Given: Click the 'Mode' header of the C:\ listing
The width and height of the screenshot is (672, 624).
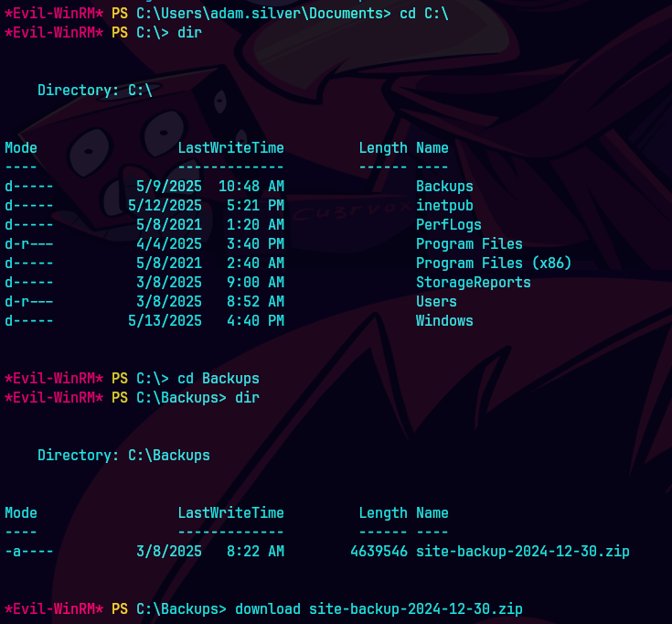Looking at the screenshot, I should coord(21,148).
